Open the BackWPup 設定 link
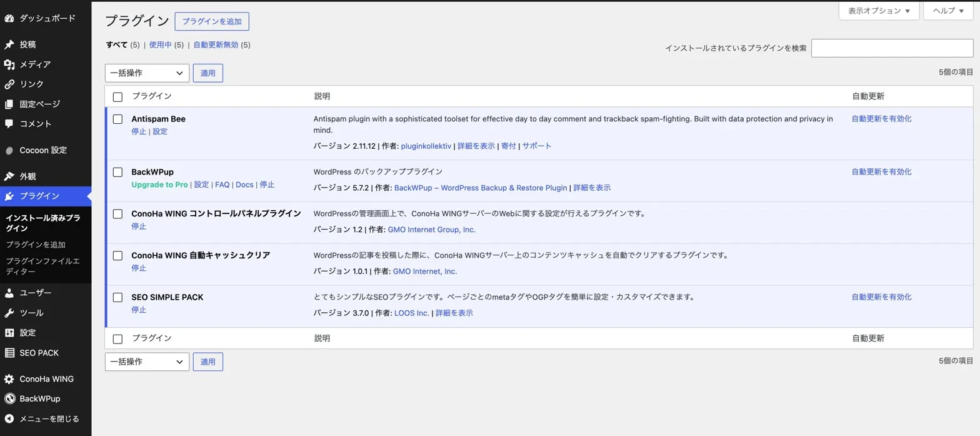 [x=201, y=185]
